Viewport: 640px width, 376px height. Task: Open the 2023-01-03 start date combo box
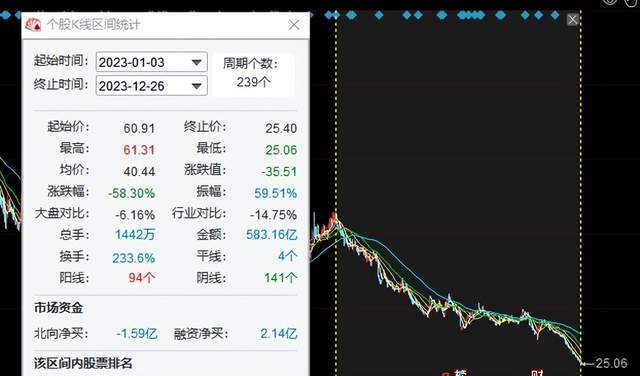(151, 62)
